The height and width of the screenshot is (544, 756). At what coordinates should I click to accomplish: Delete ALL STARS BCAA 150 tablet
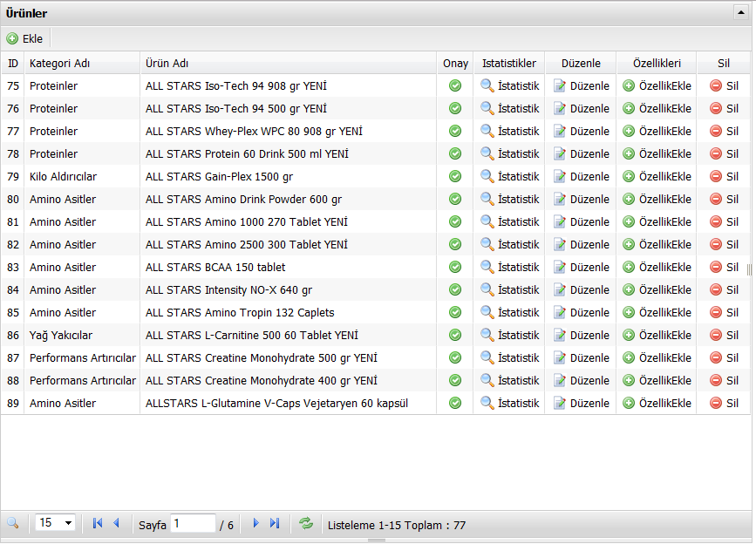point(725,267)
